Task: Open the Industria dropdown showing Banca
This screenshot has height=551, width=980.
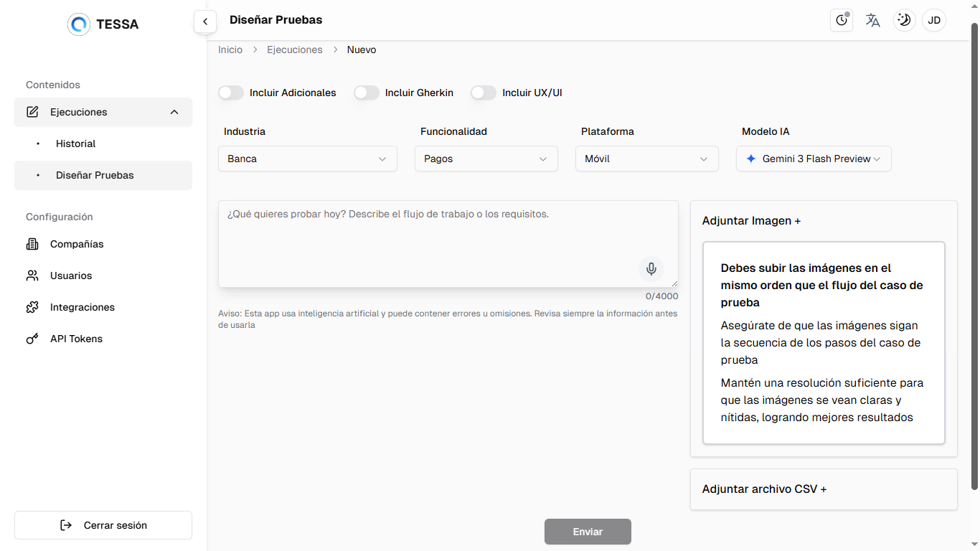Action: [x=307, y=159]
